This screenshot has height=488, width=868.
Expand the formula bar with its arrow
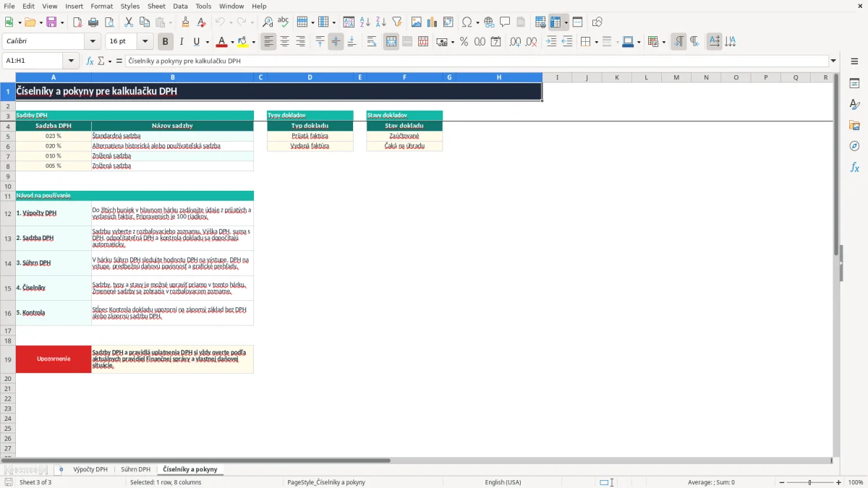[833, 61]
